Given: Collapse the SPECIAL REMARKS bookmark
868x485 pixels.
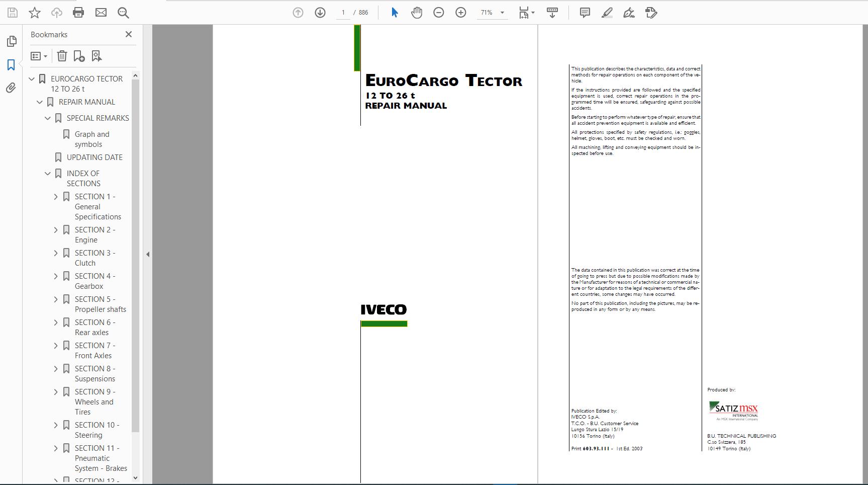Looking at the screenshot, I should click(x=48, y=118).
